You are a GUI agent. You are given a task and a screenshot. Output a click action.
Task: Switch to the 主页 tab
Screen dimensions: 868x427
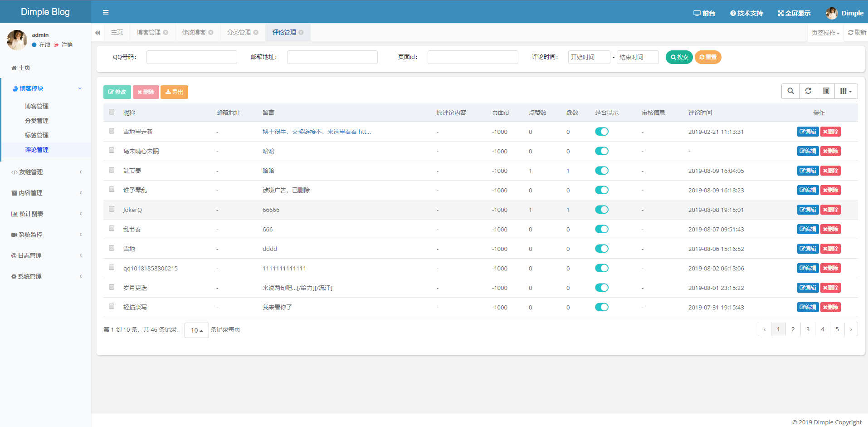117,32
